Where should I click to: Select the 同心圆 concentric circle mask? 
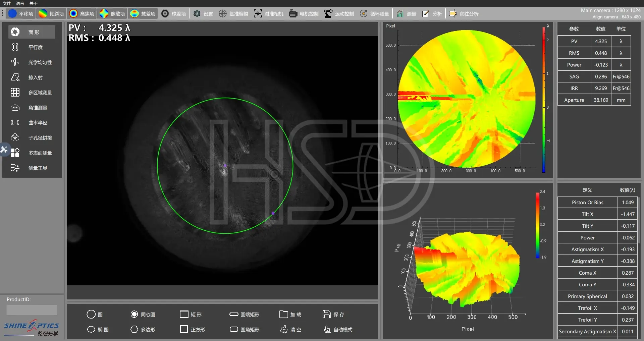pyautogui.click(x=143, y=315)
